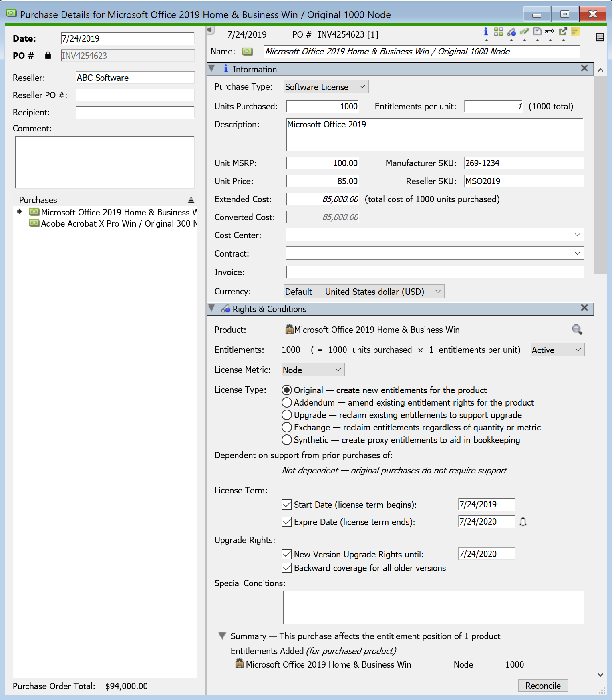Image resolution: width=612 pixels, height=700 pixels.
Task: Toggle the Expire Date checkbox
Action: pos(287,522)
